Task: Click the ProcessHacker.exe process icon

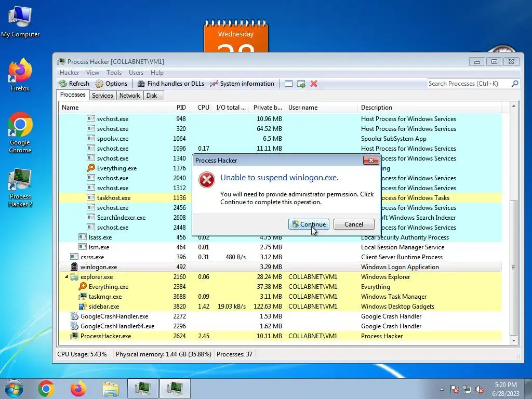Action: point(74,336)
